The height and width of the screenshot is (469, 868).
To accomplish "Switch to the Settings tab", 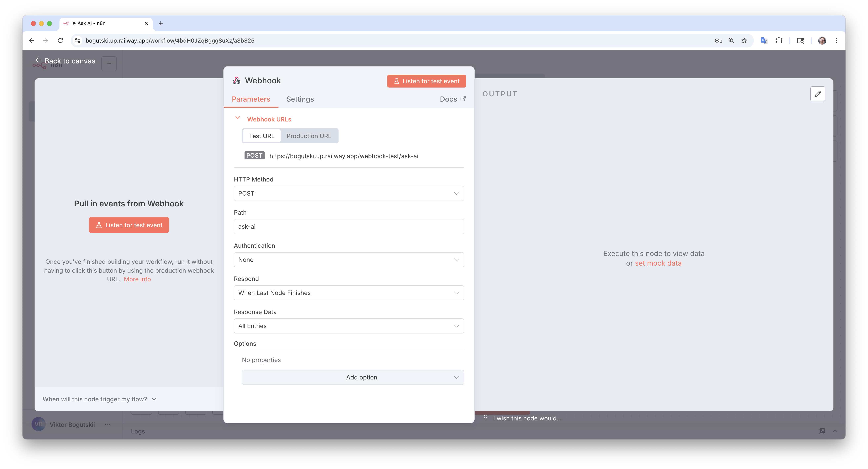I will tap(300, 99).
